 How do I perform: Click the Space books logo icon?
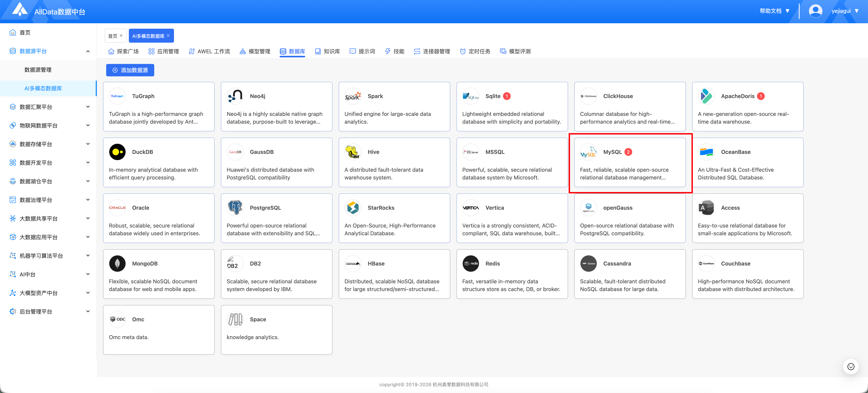(235, 320)
